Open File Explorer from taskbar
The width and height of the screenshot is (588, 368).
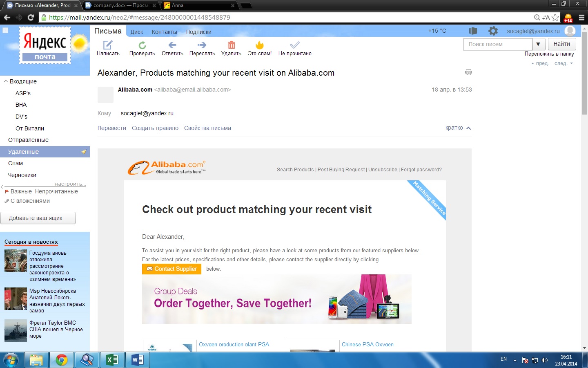(x=36, y=360)
